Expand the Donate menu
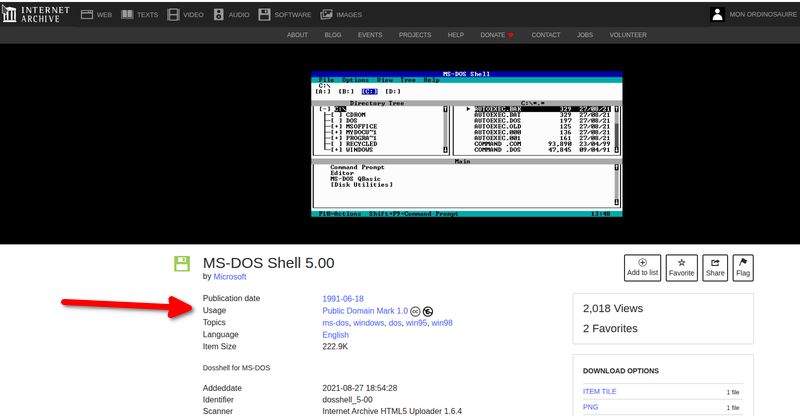 (x=497, y=35)
